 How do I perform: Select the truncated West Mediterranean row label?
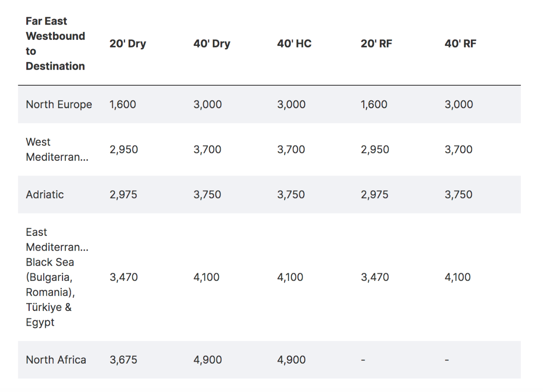57,149
